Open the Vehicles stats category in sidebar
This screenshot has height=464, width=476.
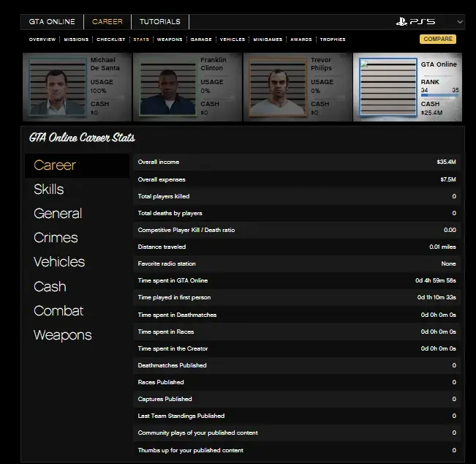59,262
